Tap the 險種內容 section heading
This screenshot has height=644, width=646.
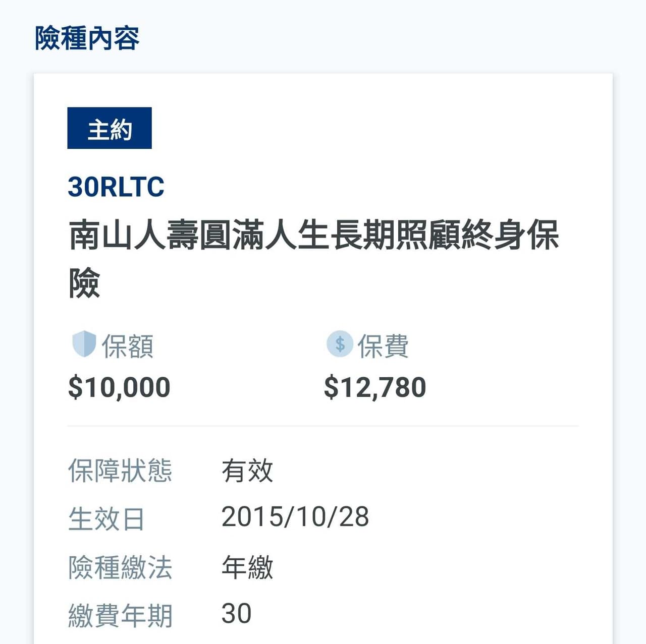87,38
